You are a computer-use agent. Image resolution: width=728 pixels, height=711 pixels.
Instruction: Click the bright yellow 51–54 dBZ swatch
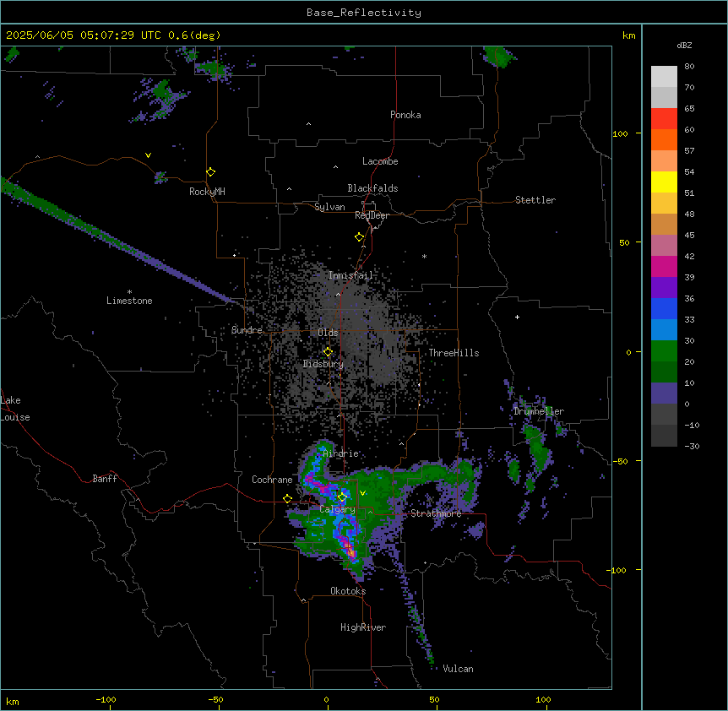point(664,182)
